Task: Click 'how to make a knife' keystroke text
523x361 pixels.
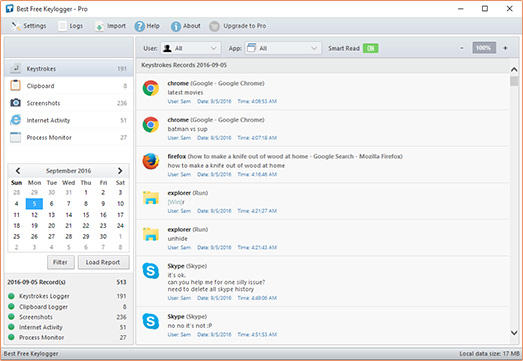Action: 226,165
